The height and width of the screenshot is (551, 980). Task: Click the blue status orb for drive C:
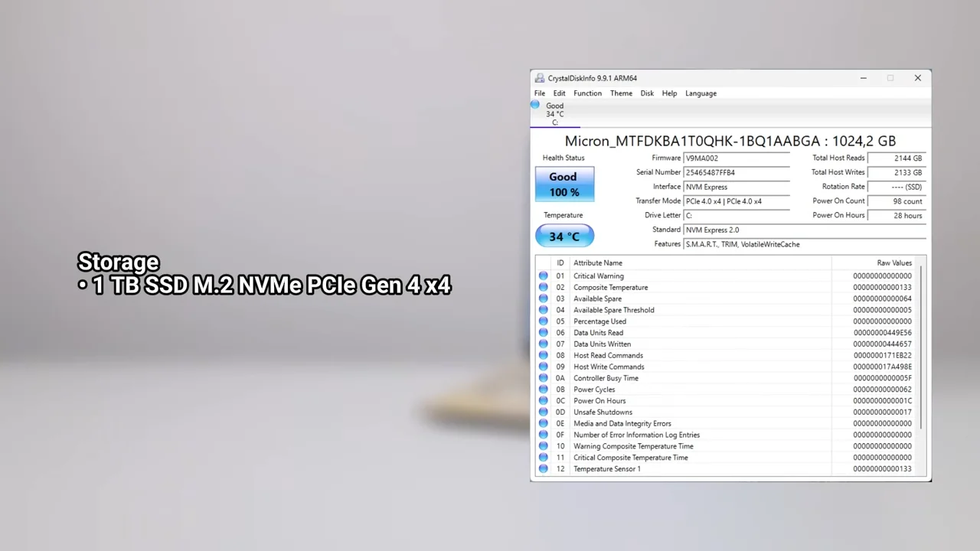pos(535,105)
